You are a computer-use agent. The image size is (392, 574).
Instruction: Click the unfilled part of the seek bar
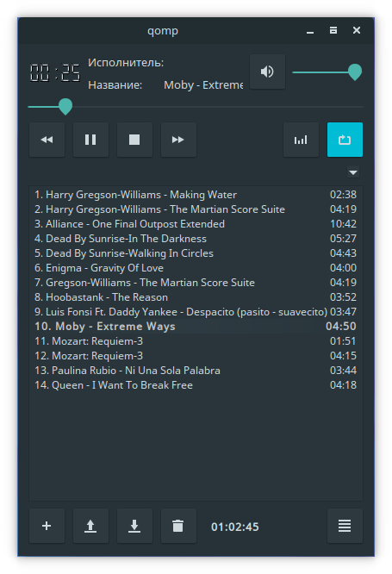[x=218, y=107]
